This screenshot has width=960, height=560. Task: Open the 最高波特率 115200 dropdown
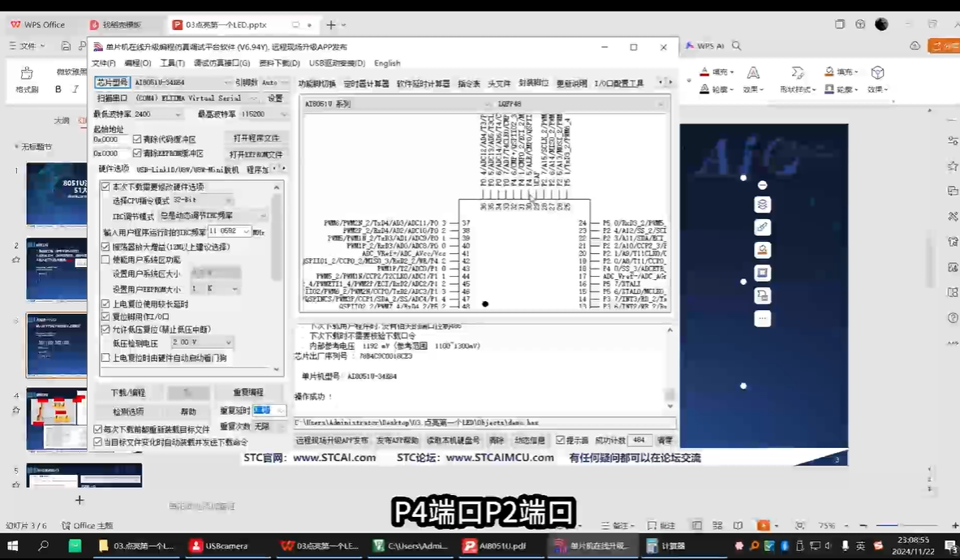pos(283,114)
